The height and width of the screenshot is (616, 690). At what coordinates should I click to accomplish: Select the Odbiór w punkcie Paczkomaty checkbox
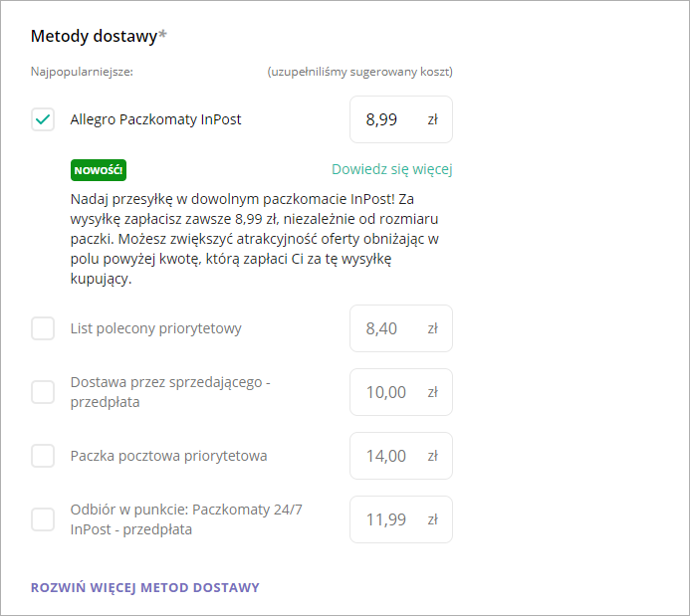pyautogui.click(x=43, y=519)
